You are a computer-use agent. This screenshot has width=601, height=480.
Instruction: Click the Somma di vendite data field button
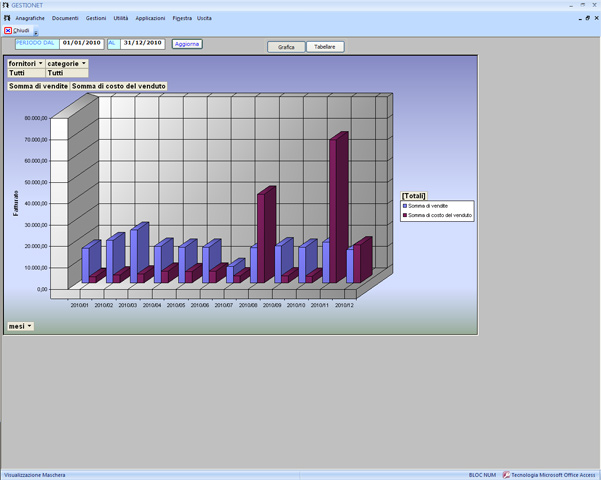tap(38, 86)
